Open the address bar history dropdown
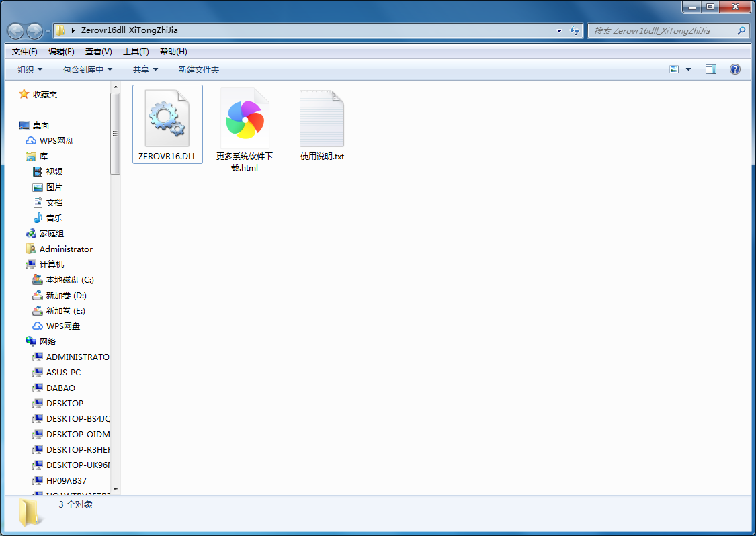The image size is (756, 536). click(559, 30)
